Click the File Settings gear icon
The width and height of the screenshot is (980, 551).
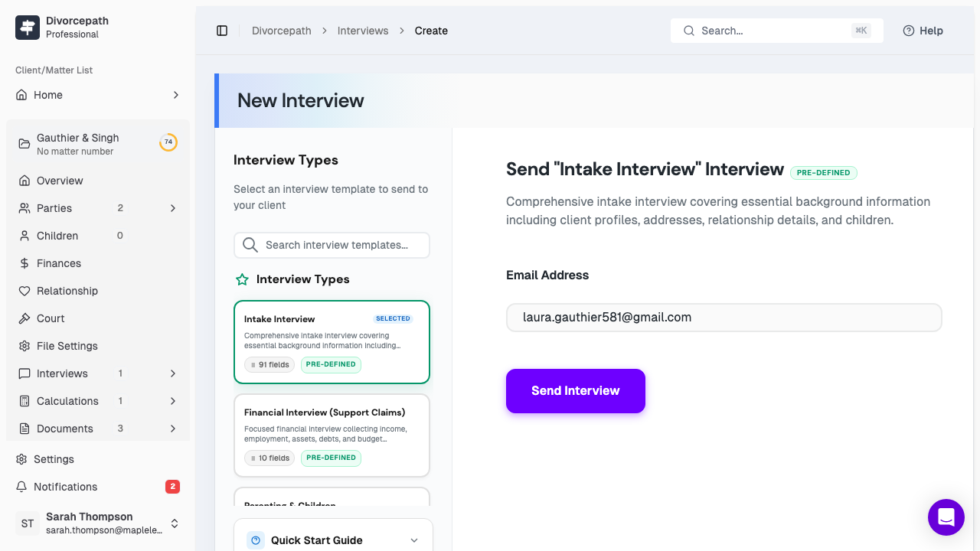tap(24, 346)
